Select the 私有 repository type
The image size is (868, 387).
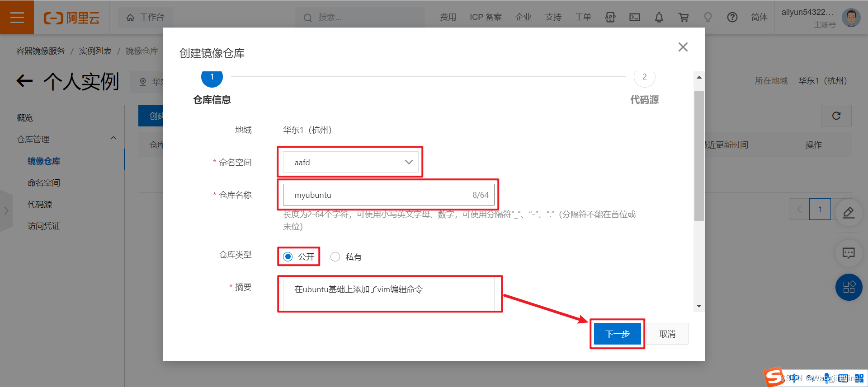tap(335, 257)
